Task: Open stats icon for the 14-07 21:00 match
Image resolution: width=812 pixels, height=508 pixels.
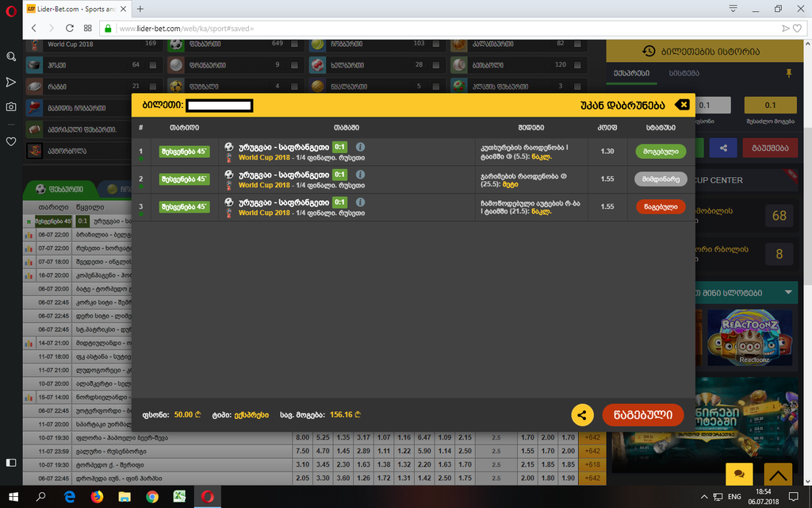Action: [29, 343]
